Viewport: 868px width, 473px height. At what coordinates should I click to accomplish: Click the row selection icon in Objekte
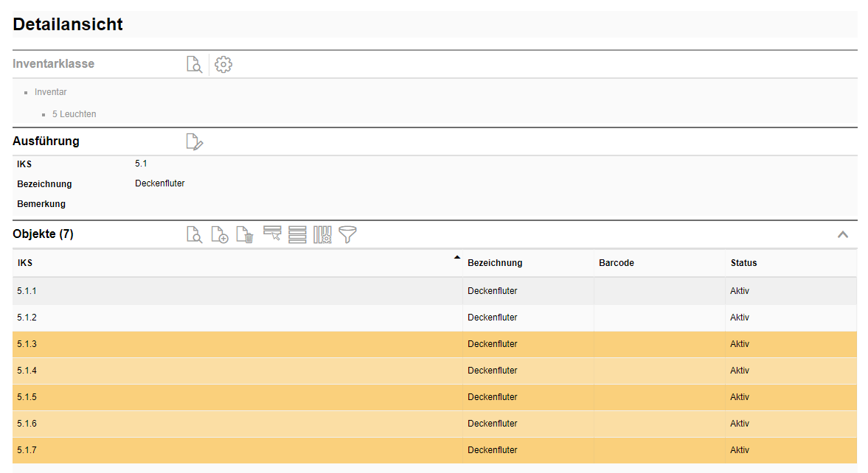click(x=272, y=234)
